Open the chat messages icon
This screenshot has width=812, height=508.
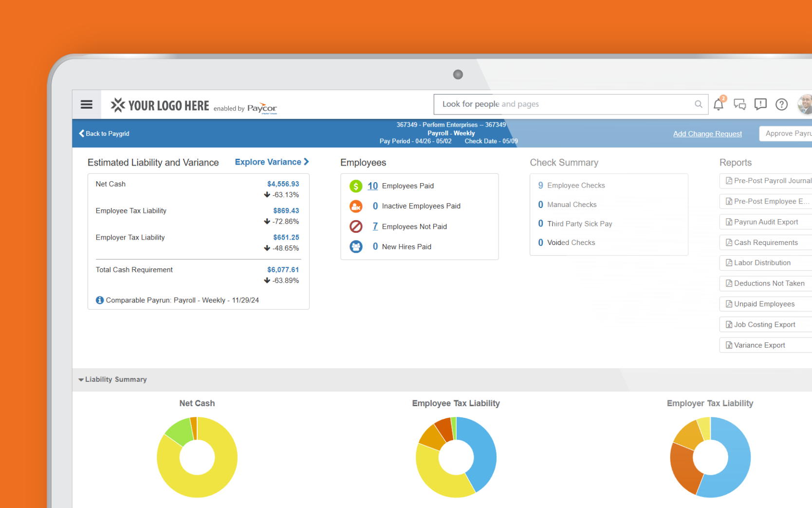tap(739, 104)
